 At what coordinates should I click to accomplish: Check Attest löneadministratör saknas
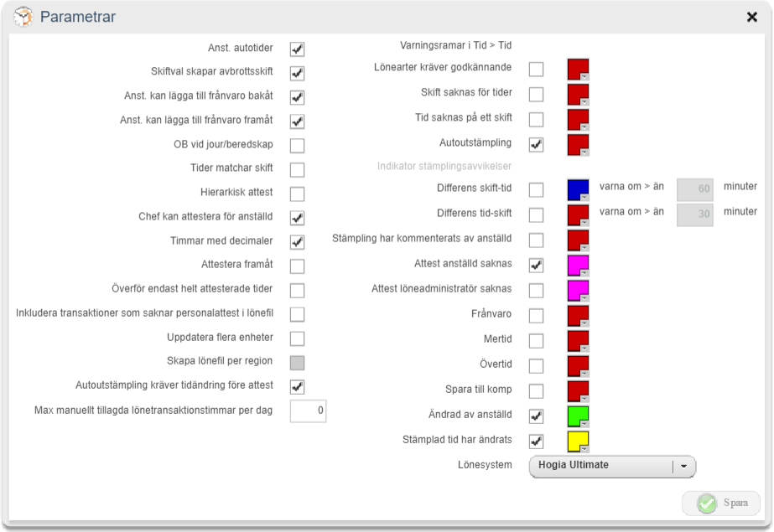[x=536, y=291]
